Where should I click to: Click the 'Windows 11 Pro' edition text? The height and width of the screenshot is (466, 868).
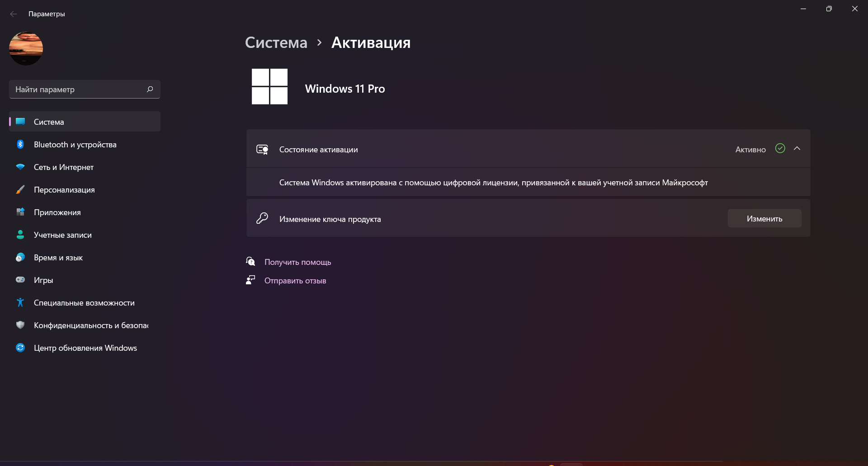345,89
